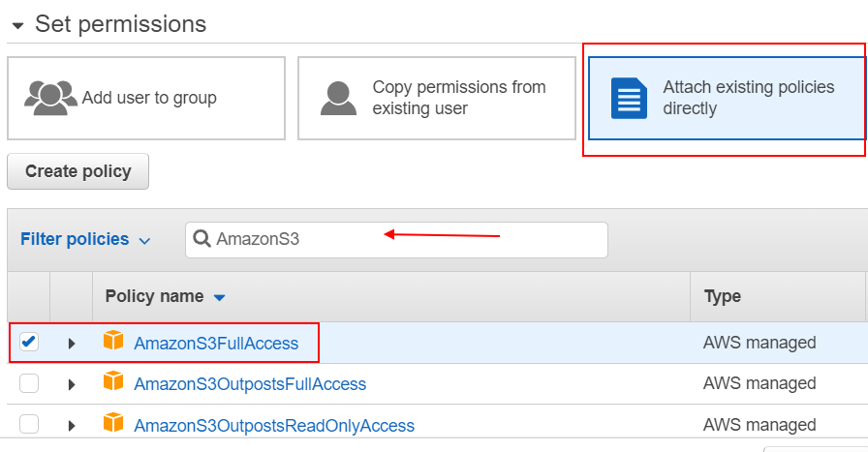Click the orange box icon beside AmazonS3OutpostsReadOnlyAccess
The image size is (868, 452).
coord(114,425)
